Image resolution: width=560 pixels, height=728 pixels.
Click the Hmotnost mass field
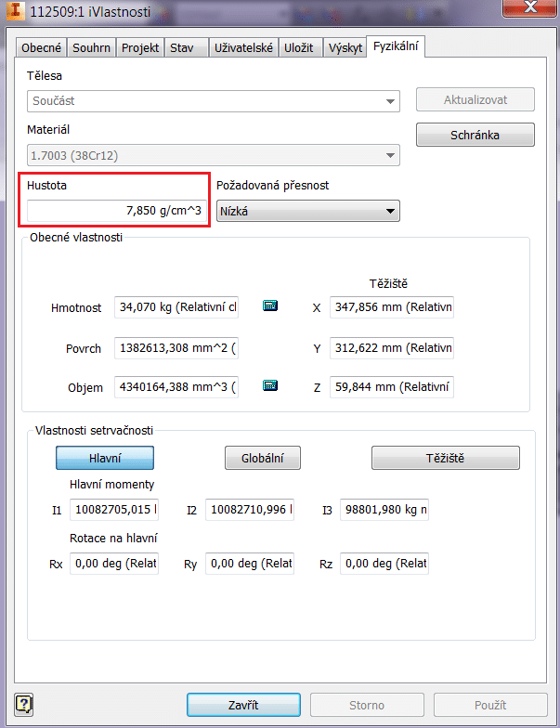click(176, 307)
